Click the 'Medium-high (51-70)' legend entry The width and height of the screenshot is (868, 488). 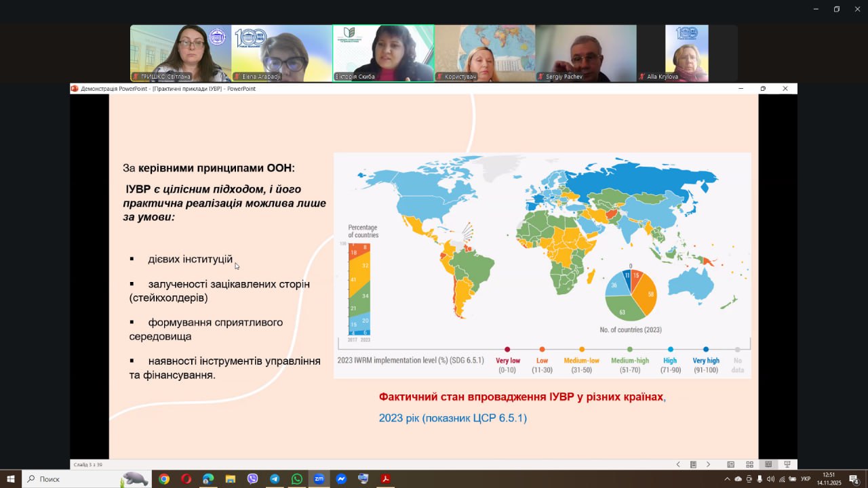coord(630,361)
